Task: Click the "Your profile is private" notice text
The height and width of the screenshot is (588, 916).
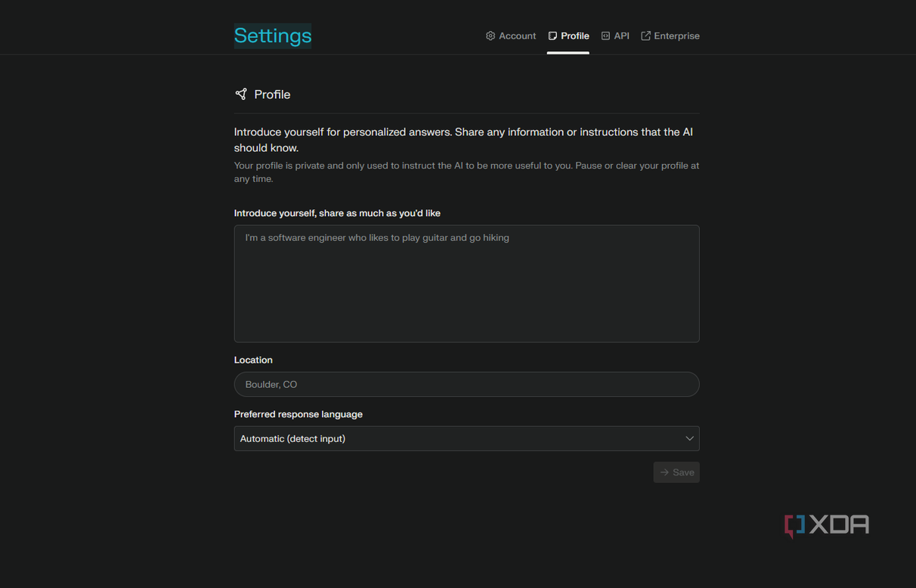Action: (x=467, y=172)
